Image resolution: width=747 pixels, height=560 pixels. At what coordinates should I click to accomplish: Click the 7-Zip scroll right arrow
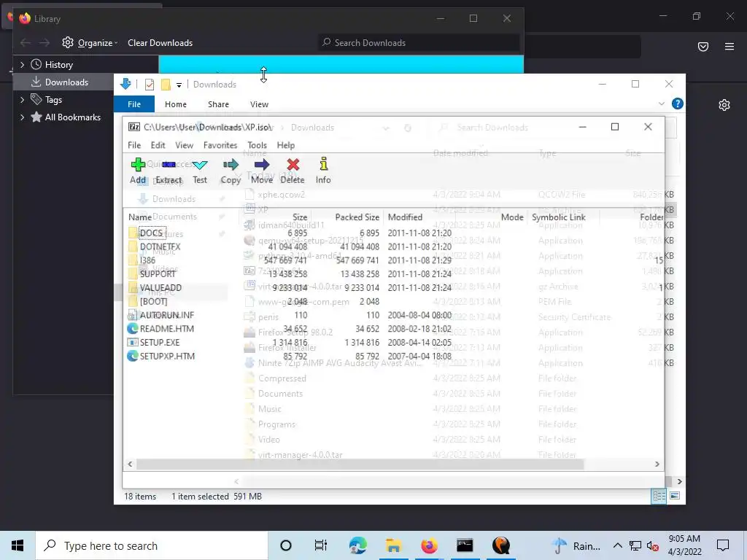[x=657, y=464]
